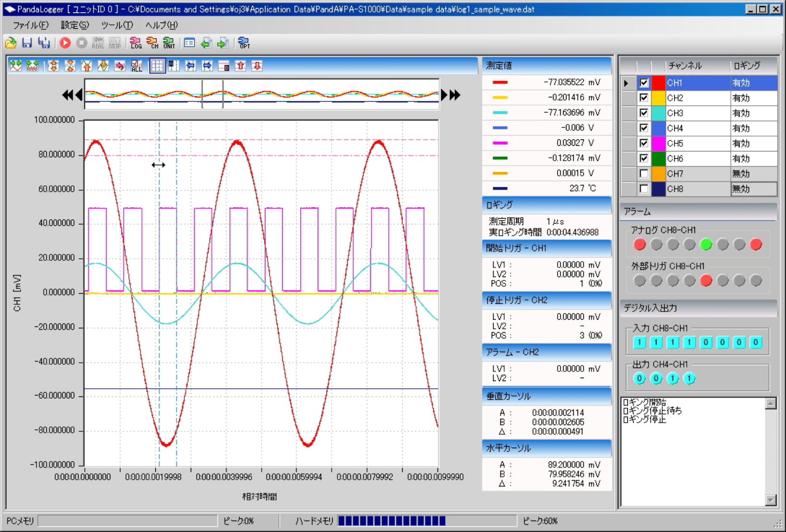Uncheck the CH3 channel checkbox
Image resolution: width=786 pixels, height=532 pixels.
coord(644,113)
